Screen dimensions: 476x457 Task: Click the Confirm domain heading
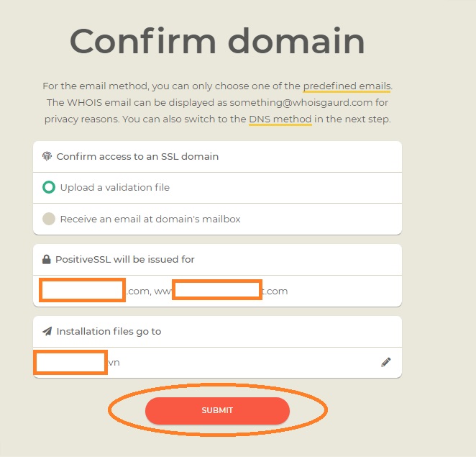coord(217,41)
